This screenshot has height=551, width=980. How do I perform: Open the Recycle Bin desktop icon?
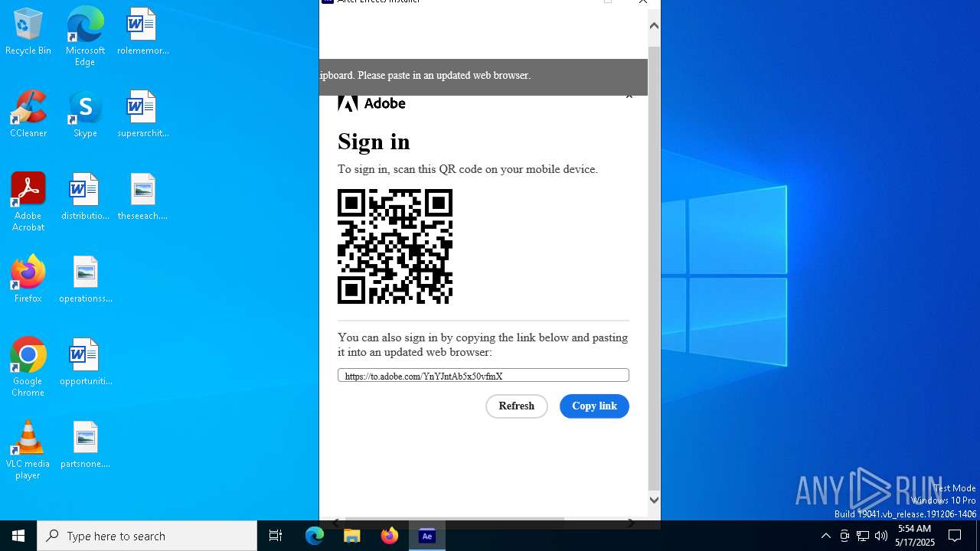click(x=28, y=32)
